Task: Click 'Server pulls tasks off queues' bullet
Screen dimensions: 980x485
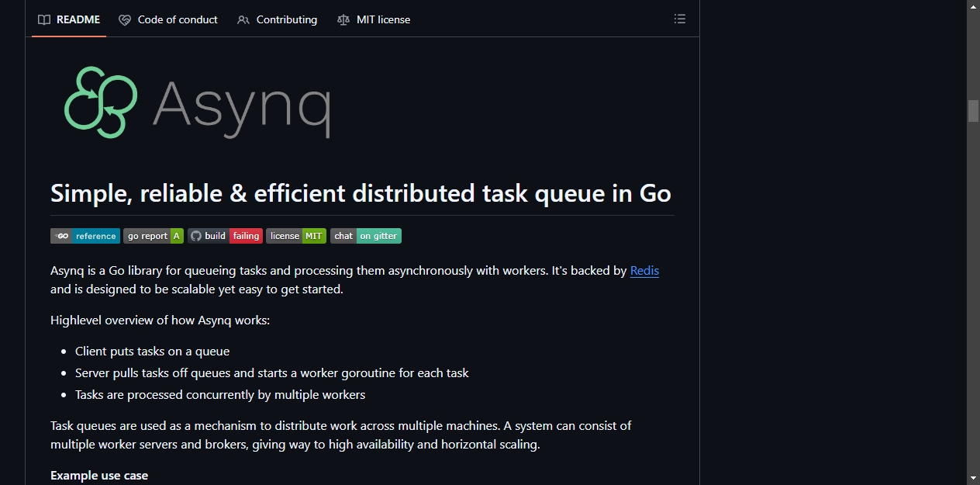Action: click(272, 373)
